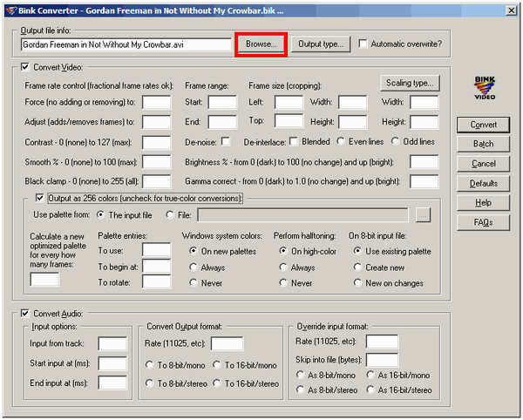Select As 16-bit/stereo override option
523x420 pixels.
point(370,390)
